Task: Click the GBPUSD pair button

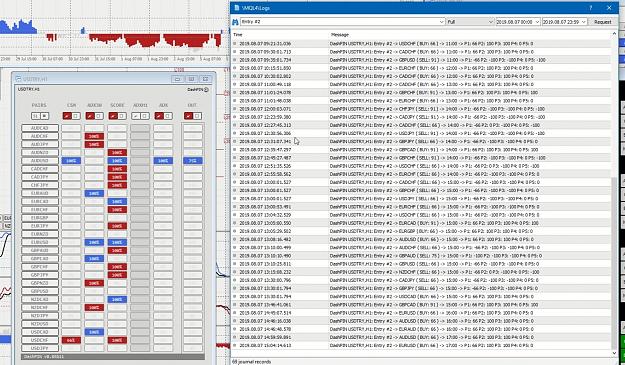Action: pyautogui.click(x=40, y=291)
